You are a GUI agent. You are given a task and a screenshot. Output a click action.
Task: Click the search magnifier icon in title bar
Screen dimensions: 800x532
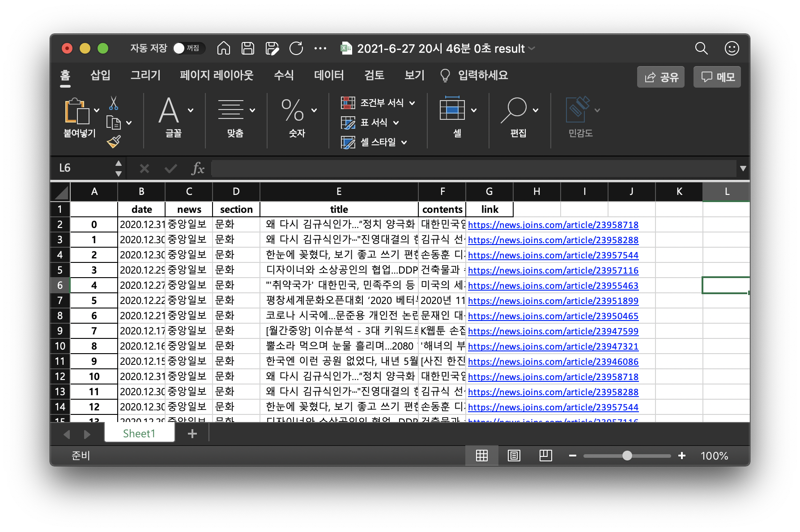701,48
